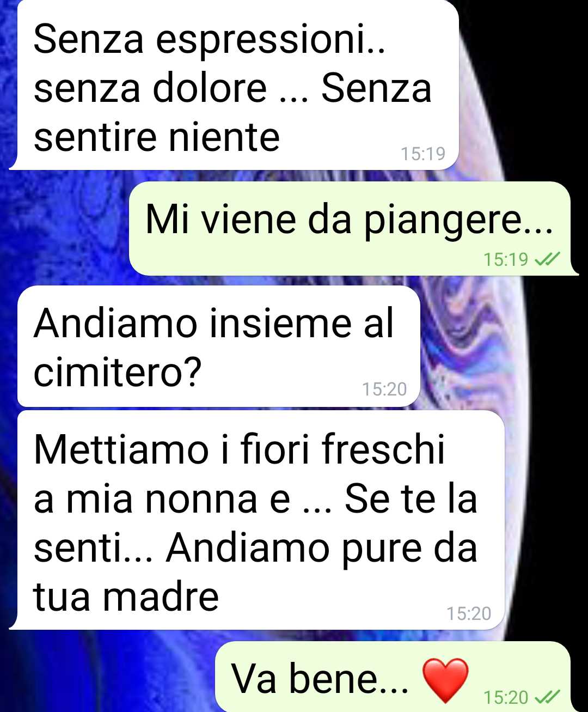Image resolution: width=588 pixels, height=712 pixels.
Task: Tap the word "cimitero?" in the message
Action: pyautogui.click(x=118, y=373)
